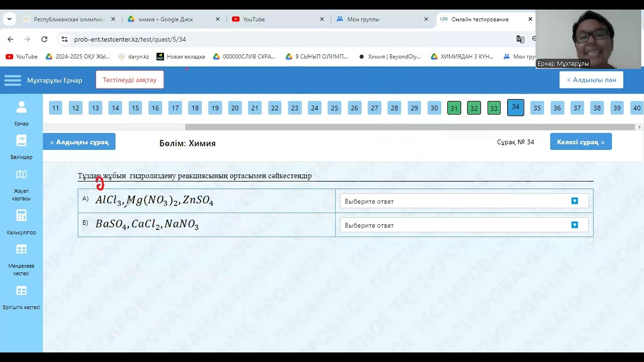
Task: Open the Калькулятор icon
Action: (21, 216)
